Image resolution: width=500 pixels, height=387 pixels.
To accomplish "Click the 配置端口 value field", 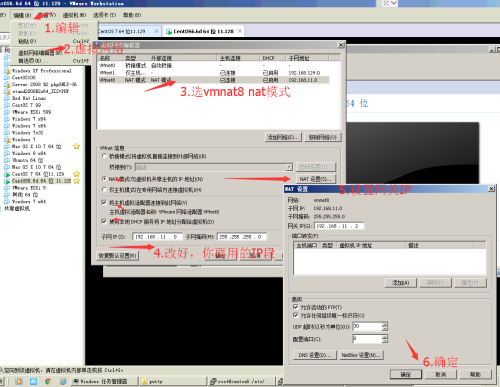I will pyautogui.click(x=367, y=339).
